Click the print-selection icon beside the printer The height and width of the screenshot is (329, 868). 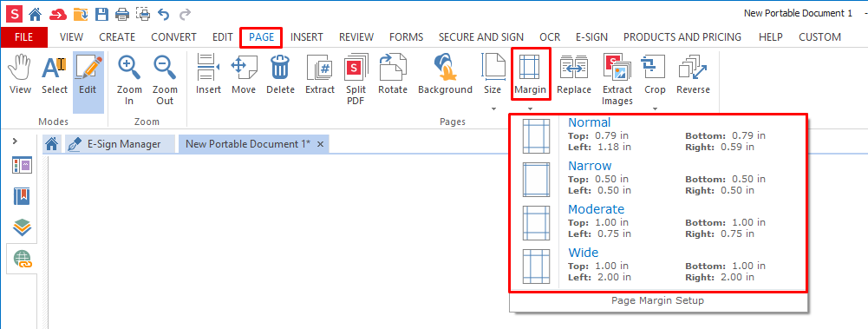[x=143, y=14]
